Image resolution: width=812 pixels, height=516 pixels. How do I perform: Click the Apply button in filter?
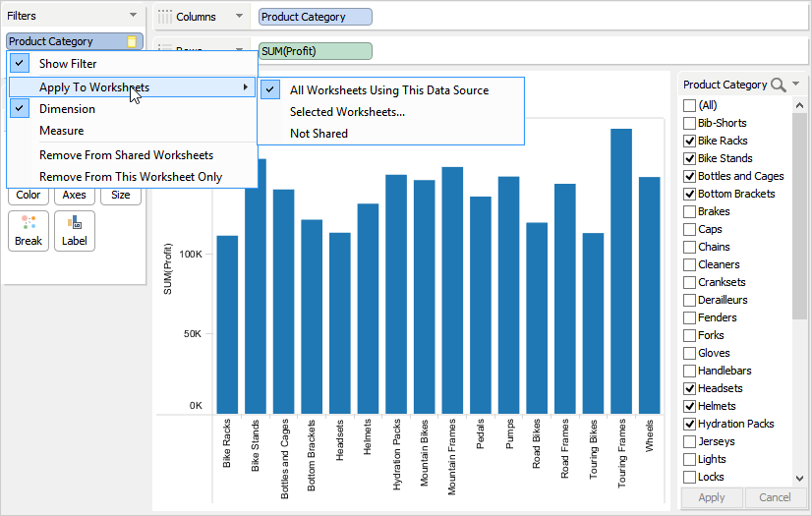tap(712, 497)
